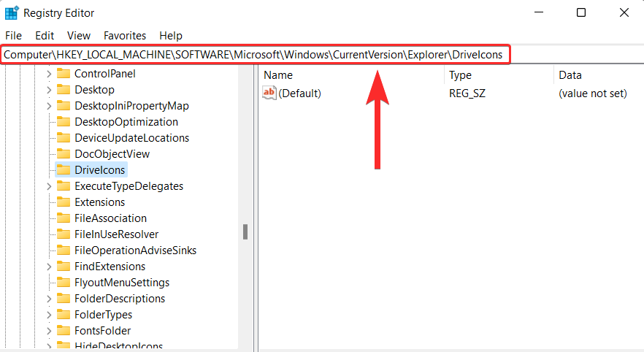Open the Favorites menu
Screen dimensions: 644x352
125,36
